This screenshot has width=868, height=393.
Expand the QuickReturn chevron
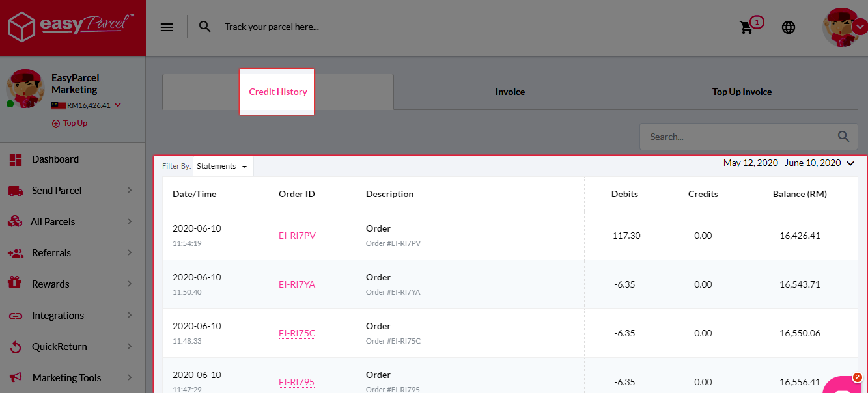point(130,346)
